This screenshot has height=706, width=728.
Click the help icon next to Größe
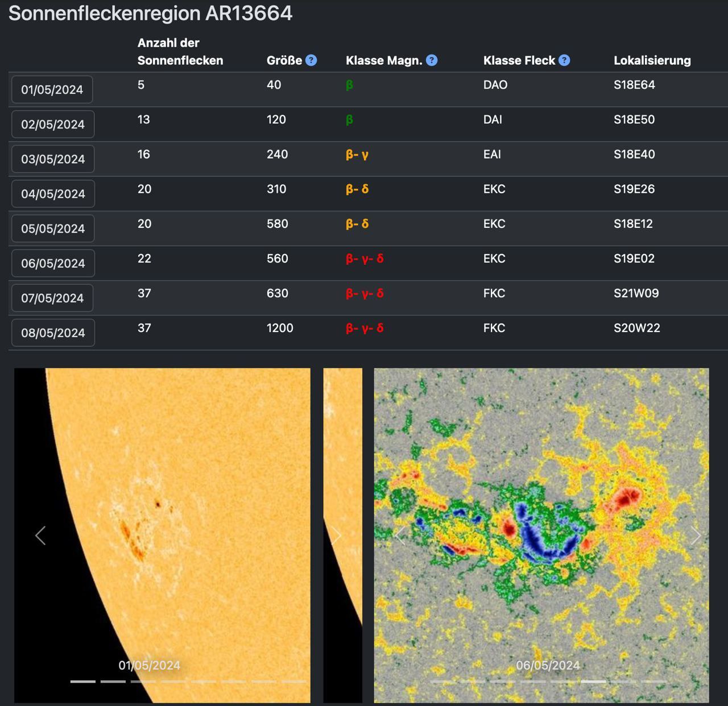[x=311, y=60]
